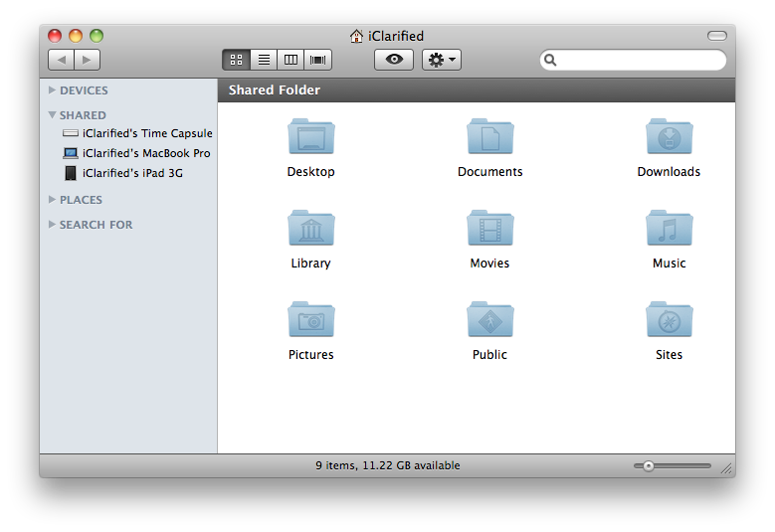Viewport: 775px width, 532px height.
Task: Switch to list view mode
Action: click(264, 60)
